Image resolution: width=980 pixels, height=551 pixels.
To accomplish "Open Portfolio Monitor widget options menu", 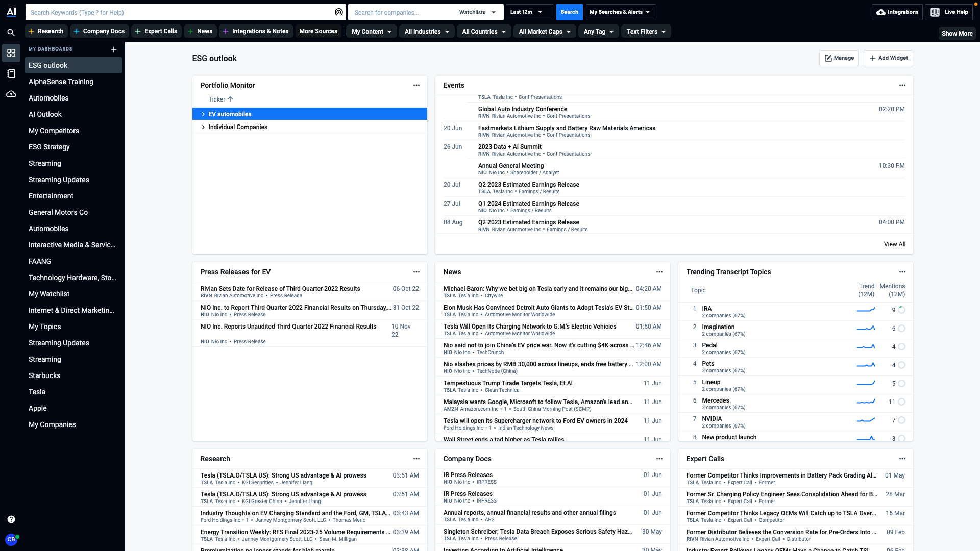I will pos(416,85).
